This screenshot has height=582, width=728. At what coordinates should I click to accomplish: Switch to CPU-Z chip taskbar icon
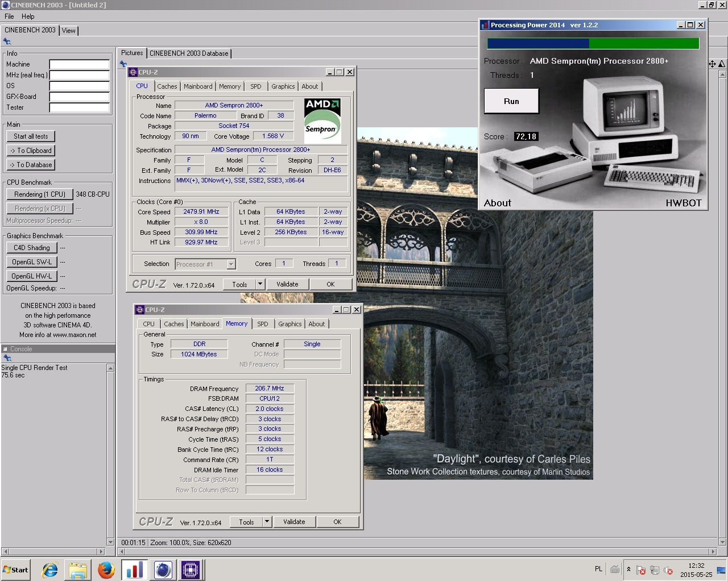(x=191, y=569)
